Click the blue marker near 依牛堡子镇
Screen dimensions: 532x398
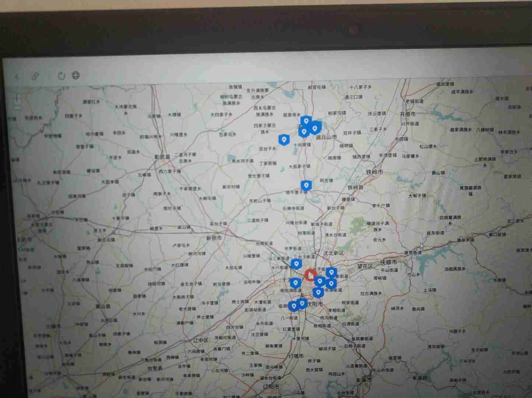coord(306,185)
